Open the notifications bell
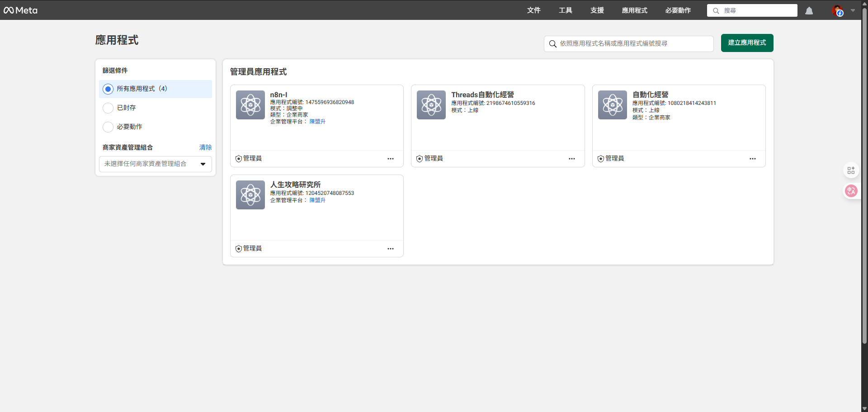This screenshot has width=868, height=412. pos(809,10)
